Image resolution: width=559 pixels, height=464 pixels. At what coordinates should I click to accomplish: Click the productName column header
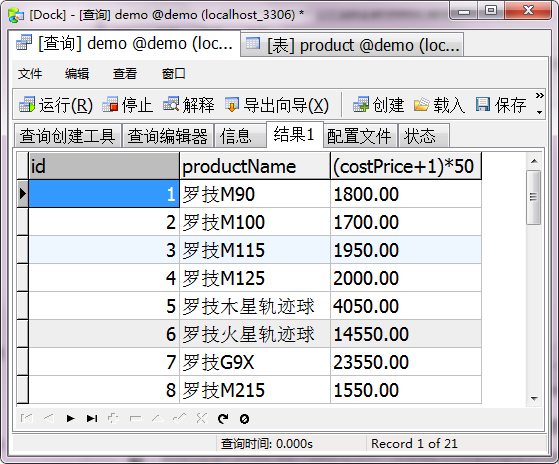[255, 166]
